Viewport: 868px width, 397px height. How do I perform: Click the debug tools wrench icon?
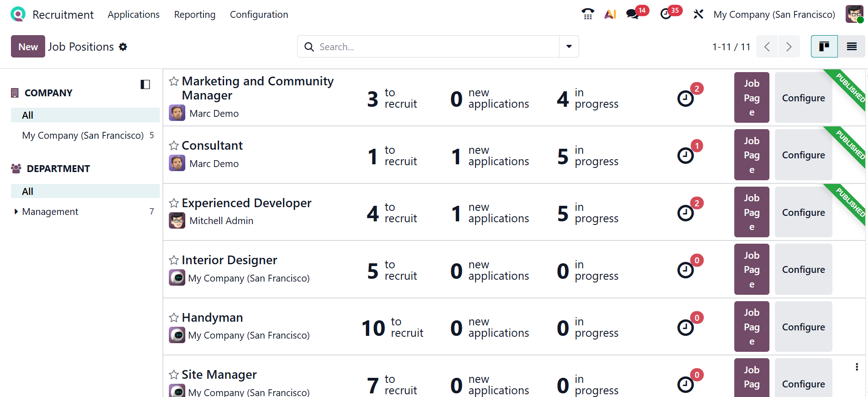pyautogui.click(x=698, y=14)
